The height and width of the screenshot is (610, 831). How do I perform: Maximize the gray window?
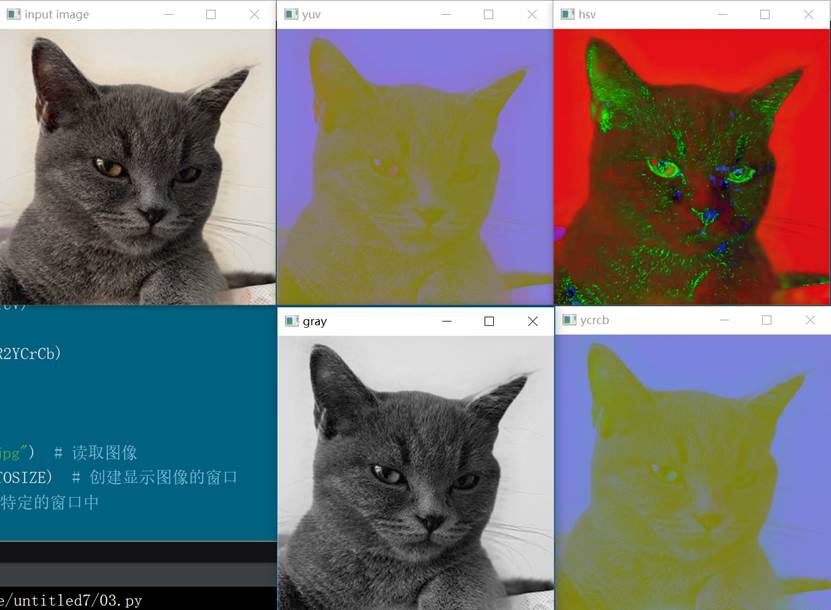[x=489, y=321]
